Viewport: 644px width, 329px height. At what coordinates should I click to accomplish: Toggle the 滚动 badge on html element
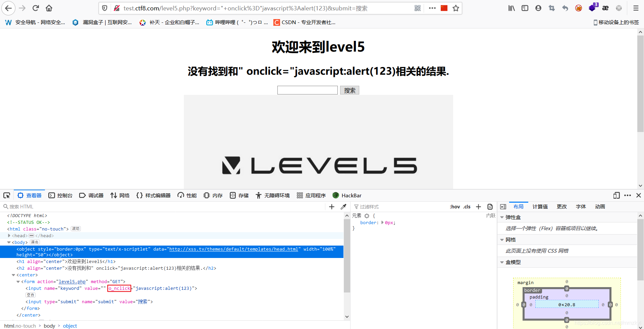click(76, 229)
